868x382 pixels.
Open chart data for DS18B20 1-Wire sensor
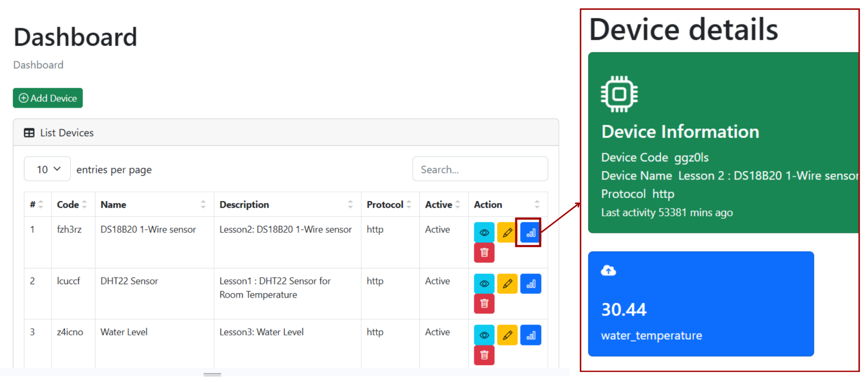pyautogui.click(x=530, y=232)
